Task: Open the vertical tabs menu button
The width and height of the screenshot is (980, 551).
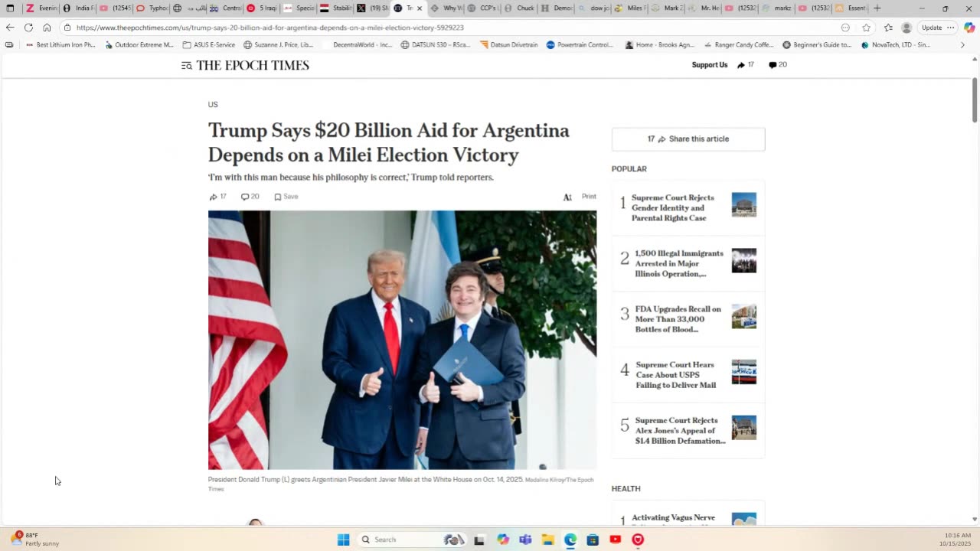Action: pos(10,8)
